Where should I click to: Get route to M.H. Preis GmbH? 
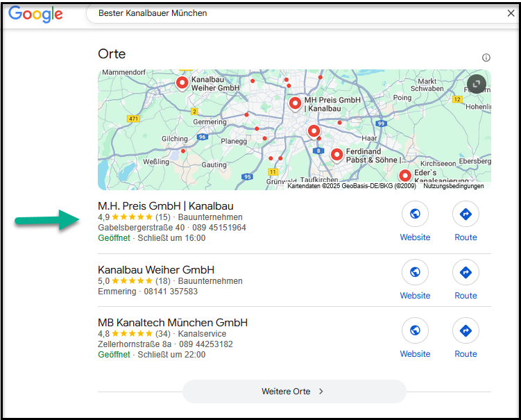466,215
